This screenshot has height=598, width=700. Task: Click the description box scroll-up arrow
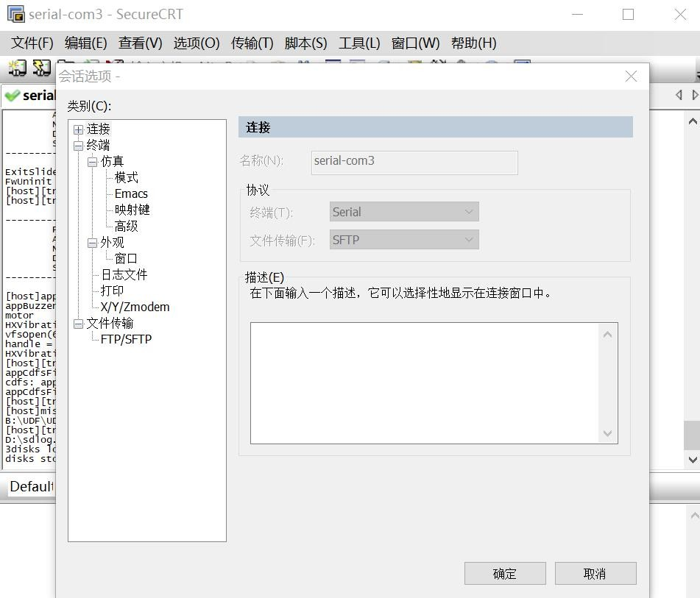(x=607, y=334)
